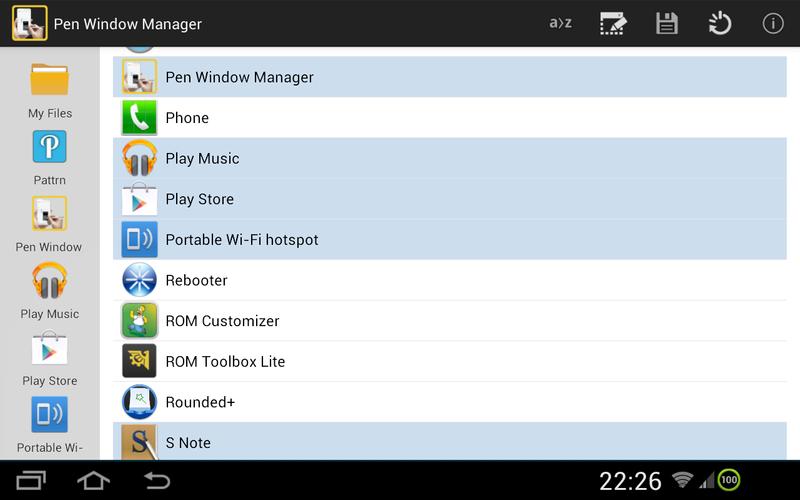Open the info icon in the action bar
This screenshot has width=800, height=500.
click(x=772, y=23)
